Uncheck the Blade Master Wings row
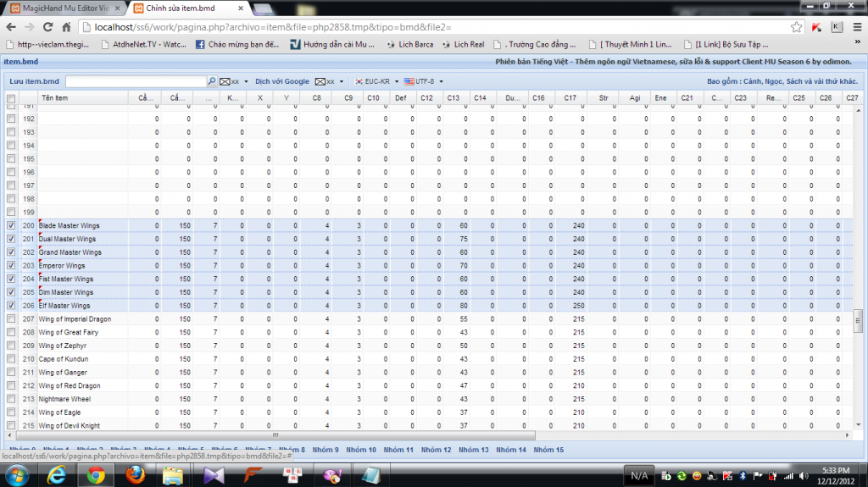Screen dimensions: 868x487 click(x=11, y=226)
